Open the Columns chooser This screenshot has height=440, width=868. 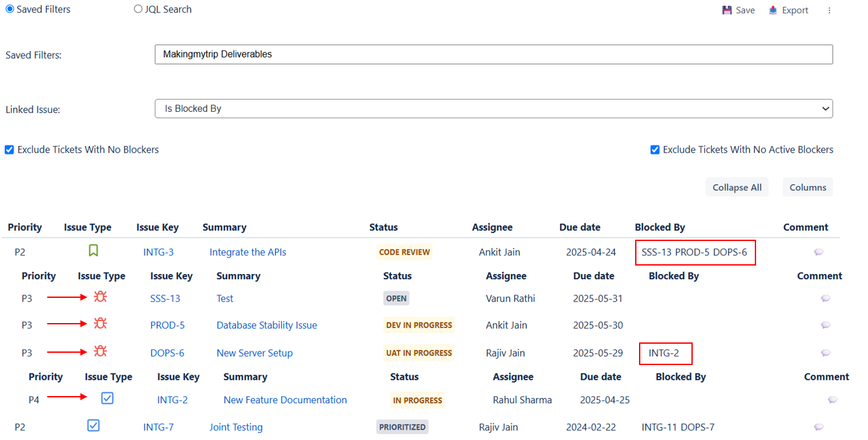[x=808, y=187]
